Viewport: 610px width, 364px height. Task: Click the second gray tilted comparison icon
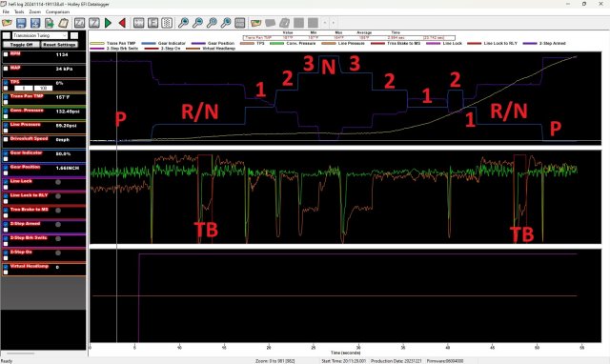pyautogui.click(x=285, y=23)
